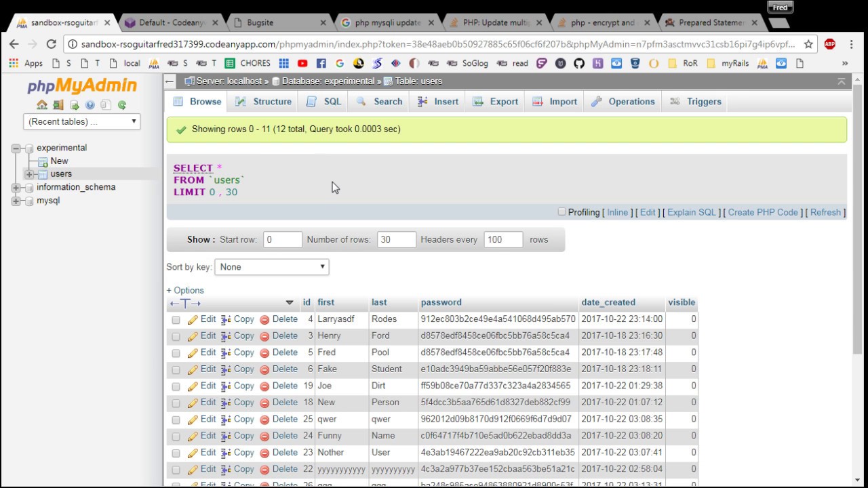Enable the Profiling checkbox
The width and height of the screenshot is (868, 488).
(x=561, y=211)
